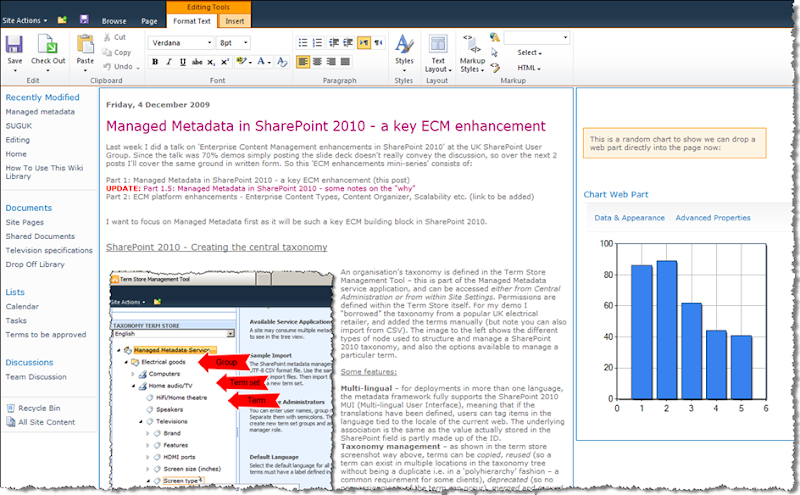Click the tallest bar in the chart
Screen dimensions: 800x495
666,330
